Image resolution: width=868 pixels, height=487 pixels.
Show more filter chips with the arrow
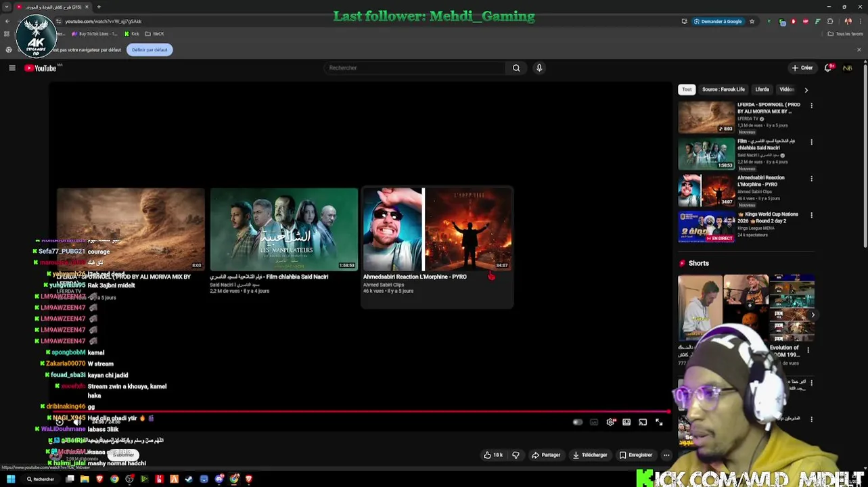coord(806,89)
